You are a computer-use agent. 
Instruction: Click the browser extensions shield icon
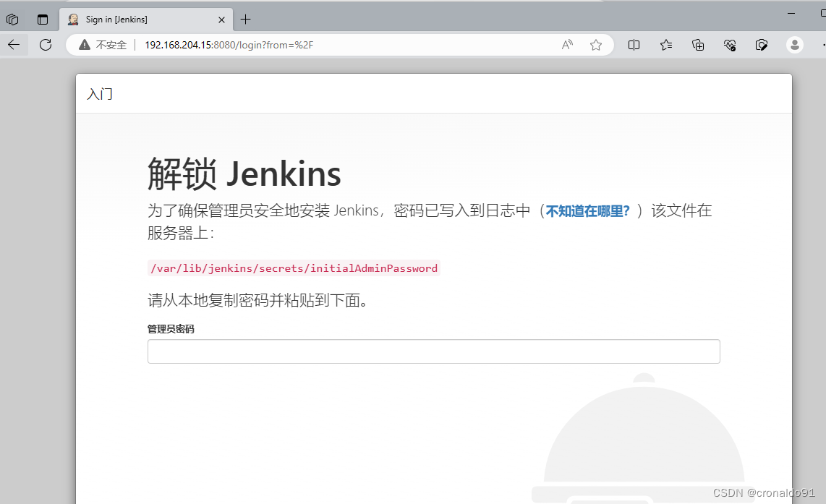click(x=762, y=45)
